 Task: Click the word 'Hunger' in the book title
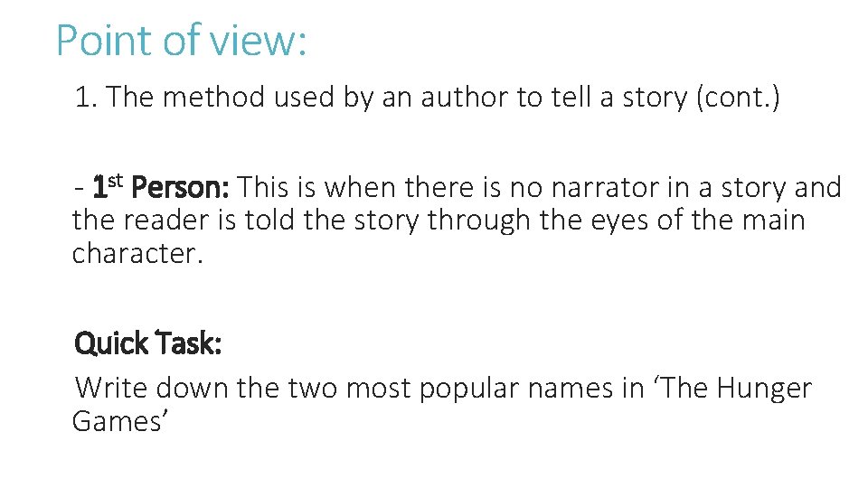click(x=765, y=389)
